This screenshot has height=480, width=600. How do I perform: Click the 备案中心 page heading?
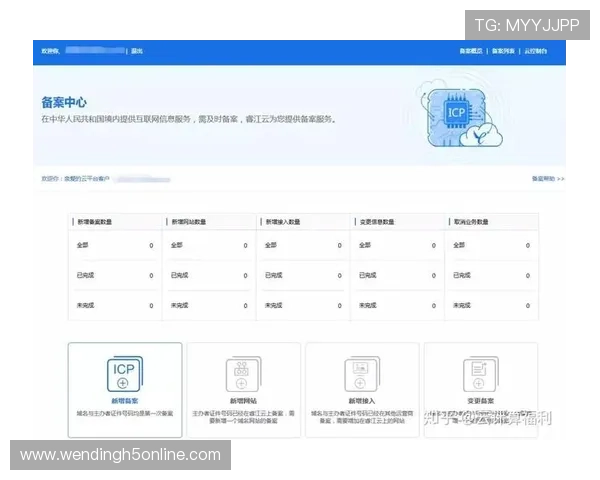[64, 102]
